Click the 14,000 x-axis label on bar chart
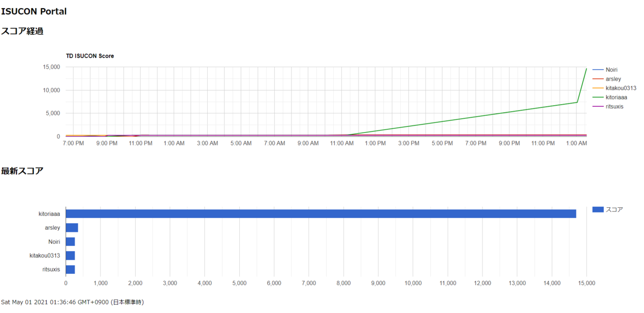 point(552,283)
